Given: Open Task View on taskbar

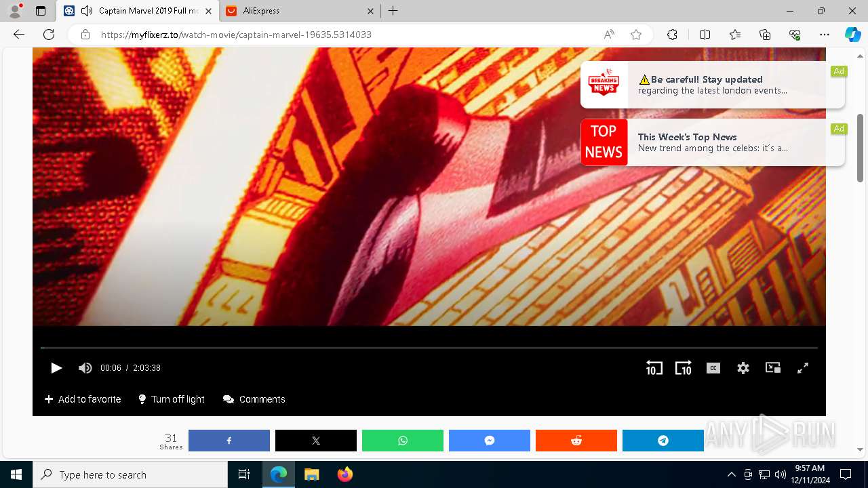Looking at the screenshot, I should (x=244, y=474).
